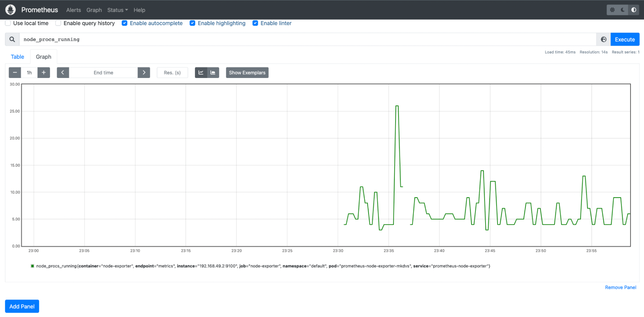Screen dimensions: 644x317
Task: Open the metrics explorer globe icon
Action: click(x=603, y=39)
